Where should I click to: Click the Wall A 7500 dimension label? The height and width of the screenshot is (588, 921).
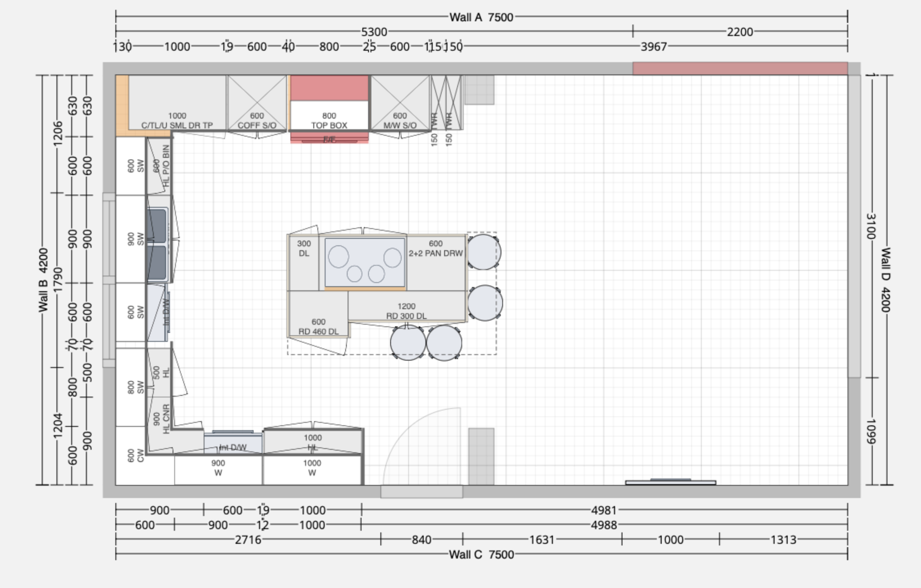coord(481,17)
